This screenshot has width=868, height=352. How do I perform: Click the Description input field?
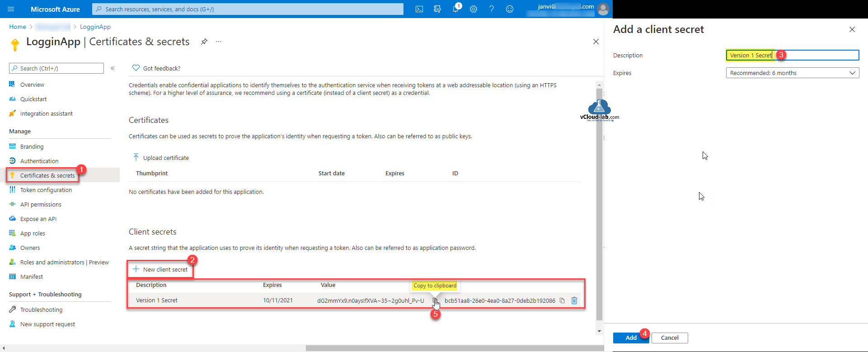click(x=793, y=55)
